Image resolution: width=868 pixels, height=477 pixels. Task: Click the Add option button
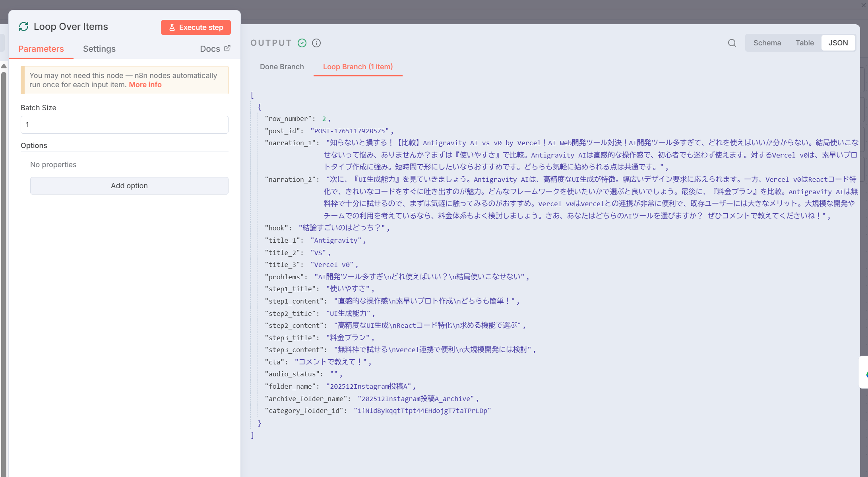click(x=129, y=186)
